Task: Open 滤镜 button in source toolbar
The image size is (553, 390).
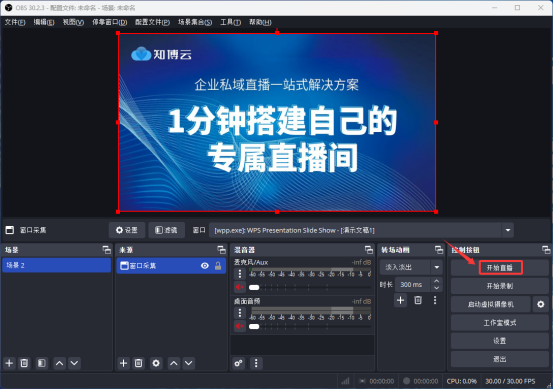Action: pos(166,230)
